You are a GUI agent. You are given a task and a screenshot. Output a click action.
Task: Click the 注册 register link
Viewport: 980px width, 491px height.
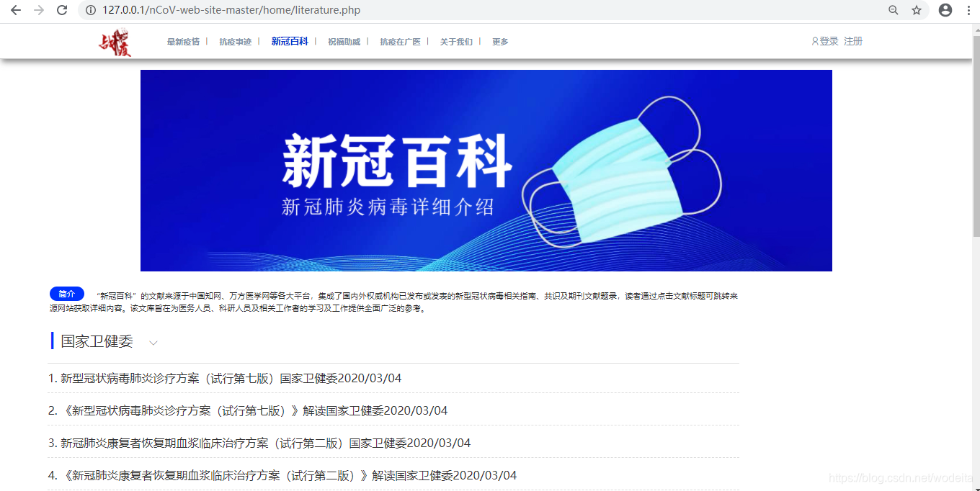click(x=853, y=42)
